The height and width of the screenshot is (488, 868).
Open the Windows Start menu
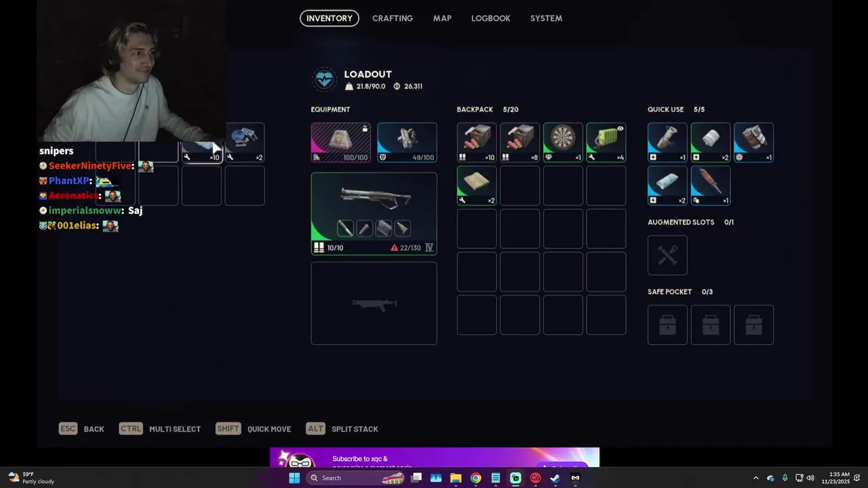coord(294,478)
